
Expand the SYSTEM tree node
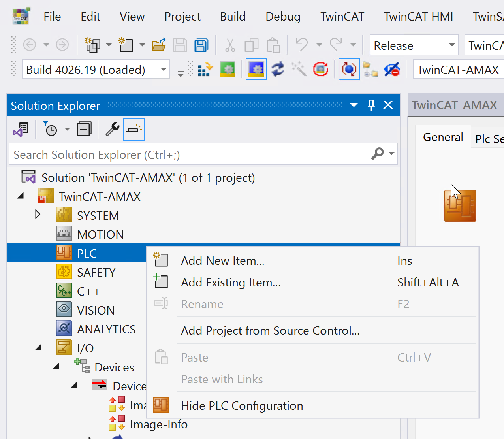pos(38,215)
